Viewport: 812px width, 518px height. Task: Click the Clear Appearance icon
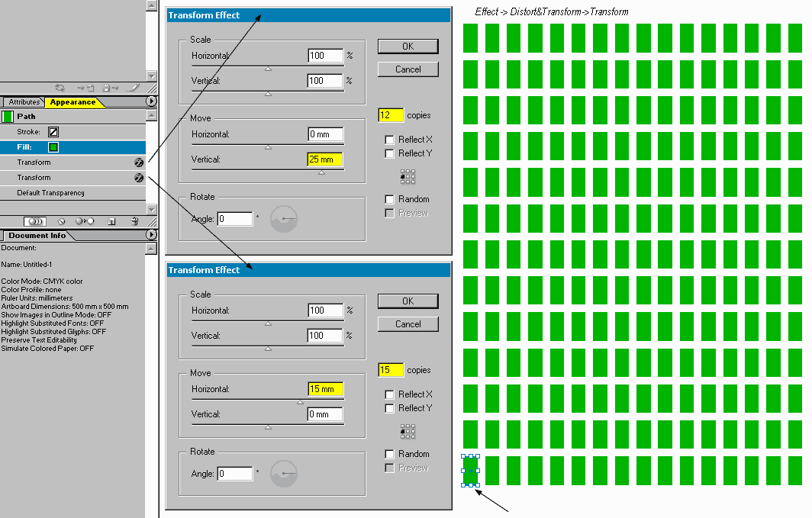tap(62, 221)
